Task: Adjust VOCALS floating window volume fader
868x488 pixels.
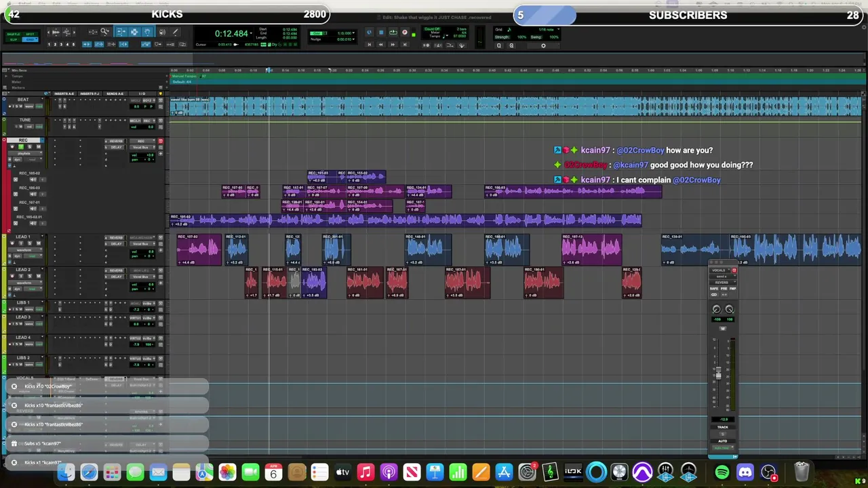Action: pyautogui.click(x=718, y=373)
